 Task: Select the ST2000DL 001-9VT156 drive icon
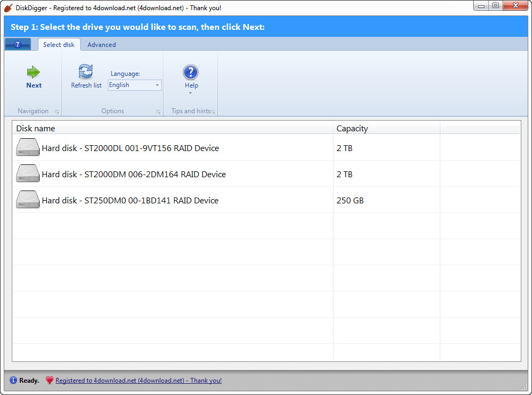click(x=28, y=147)
